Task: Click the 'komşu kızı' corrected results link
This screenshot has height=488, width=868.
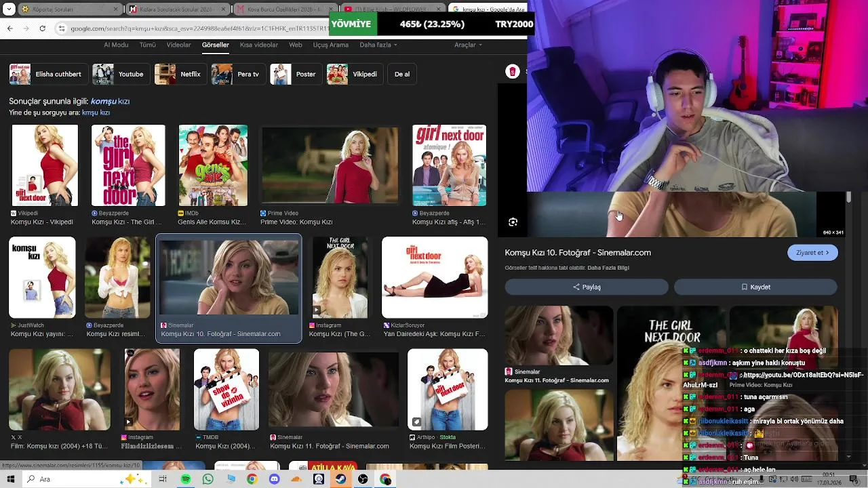Action: tap(110, 101)
